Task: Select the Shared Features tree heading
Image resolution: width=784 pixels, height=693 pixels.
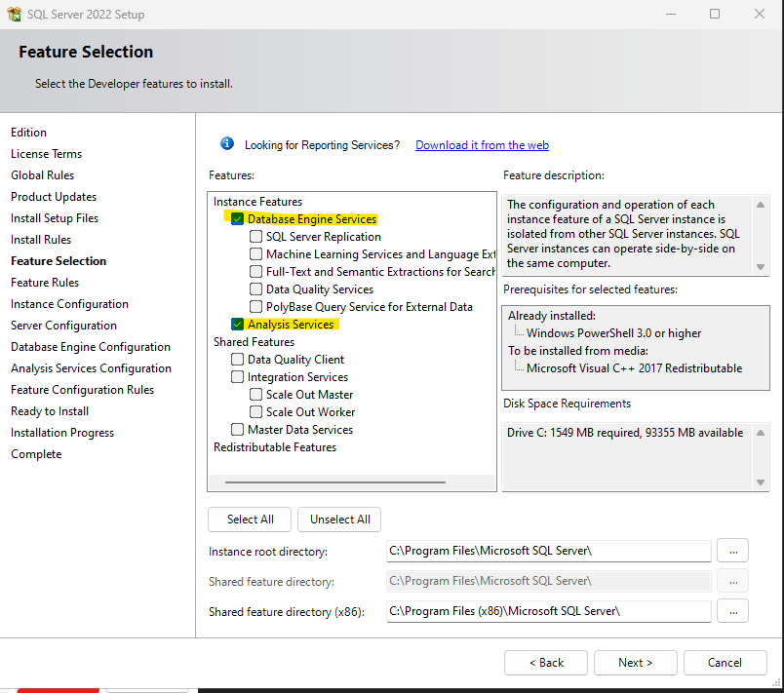Action: 254,342
